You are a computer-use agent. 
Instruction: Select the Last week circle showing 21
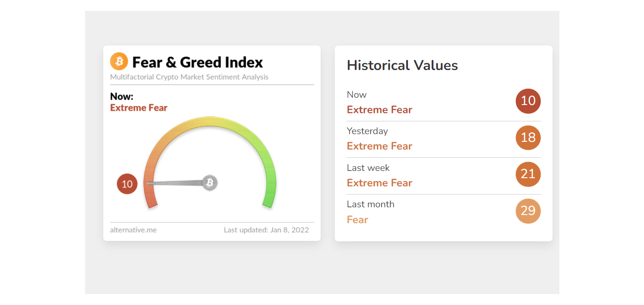coord(528,174)
